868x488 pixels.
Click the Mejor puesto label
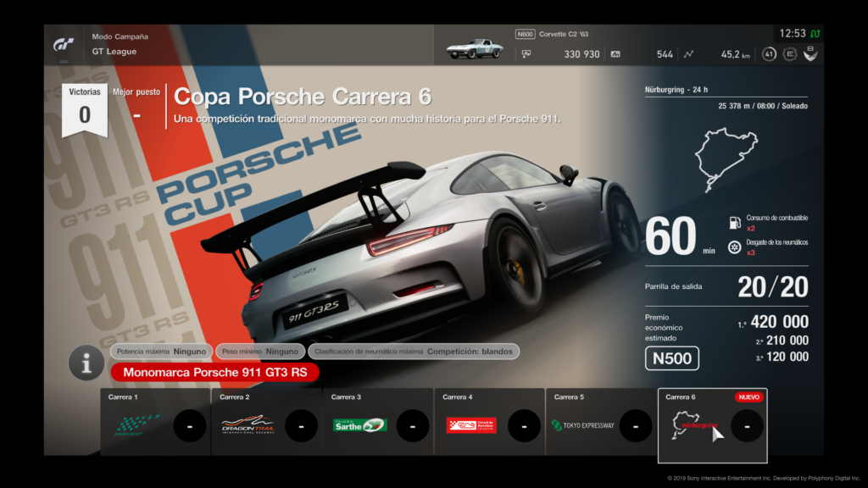click(136, 91)
